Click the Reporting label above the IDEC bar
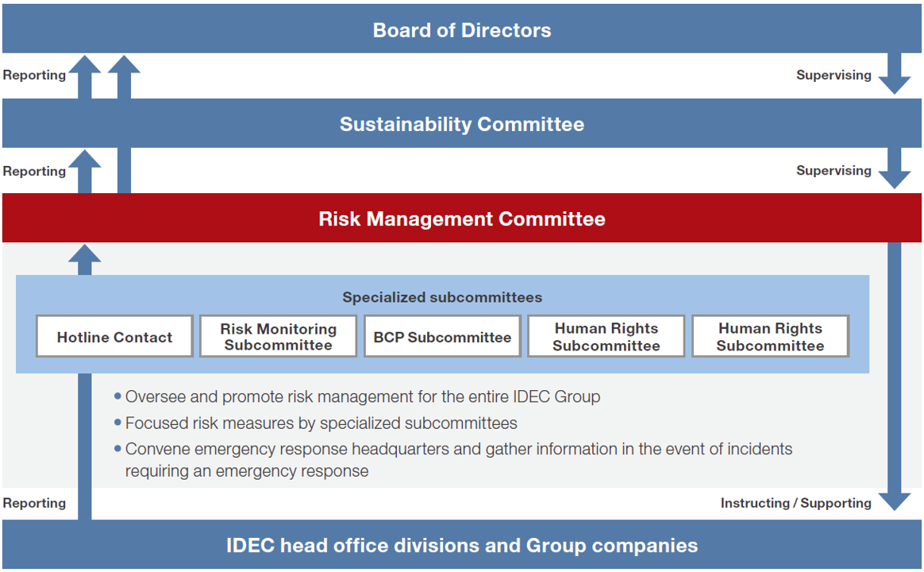Screen dimensions: 924x572 point(34,503)
